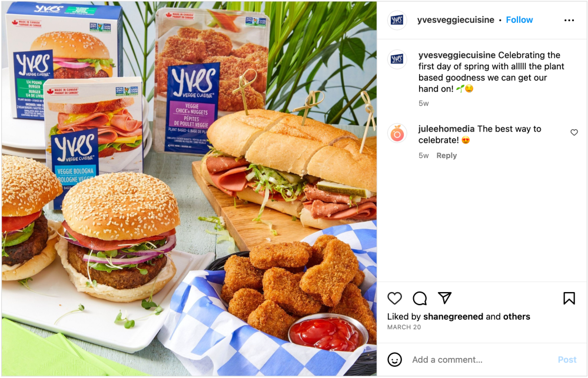View others who liked the post
The image size is (588, 378).
coord(516,316)
